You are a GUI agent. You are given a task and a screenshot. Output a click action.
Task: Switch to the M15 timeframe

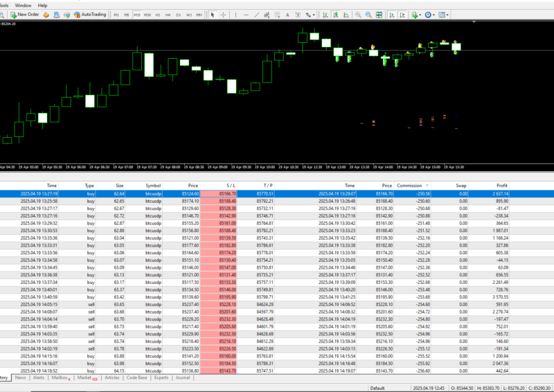pos(138,14)
